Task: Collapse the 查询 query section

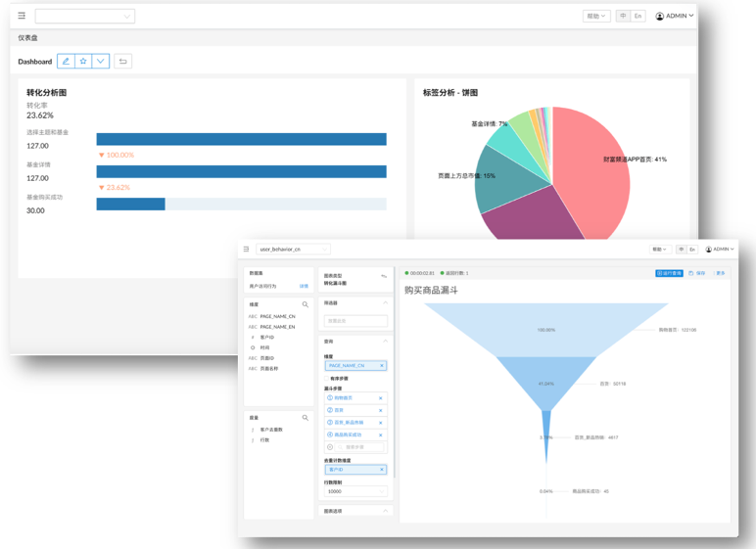Action: click(385, 342)
